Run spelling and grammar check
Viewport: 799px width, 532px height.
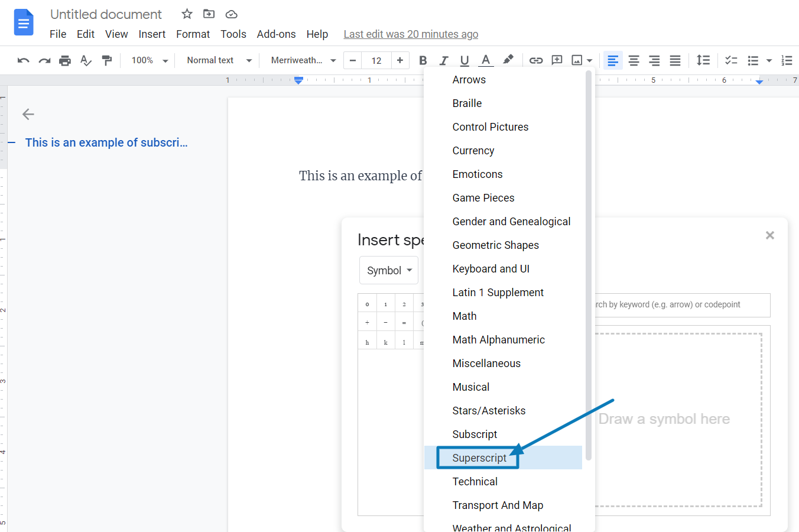[86, 60]
